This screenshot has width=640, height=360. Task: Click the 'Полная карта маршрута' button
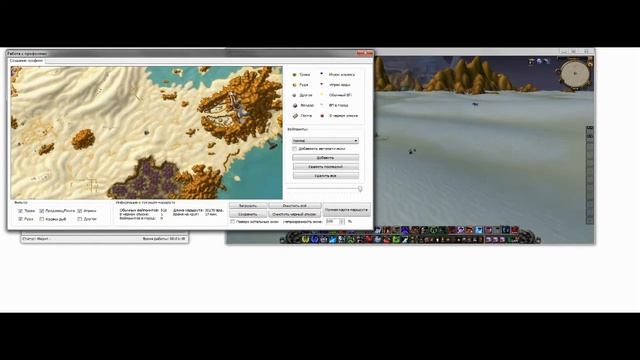pos(347,210)
